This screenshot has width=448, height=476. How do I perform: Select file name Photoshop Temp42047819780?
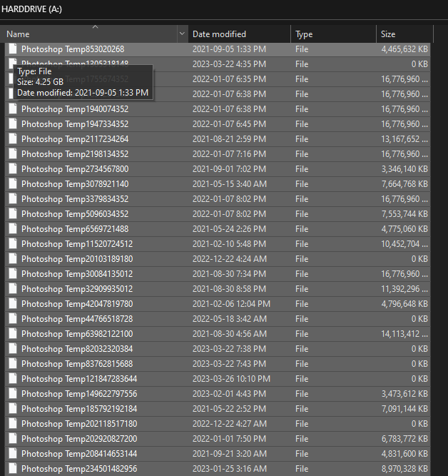point(77,303)
